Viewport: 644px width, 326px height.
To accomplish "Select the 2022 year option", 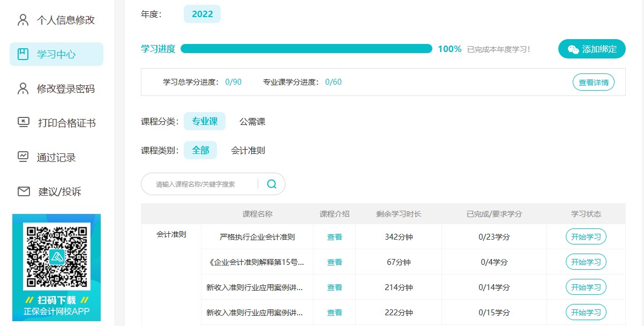I will click(202, 14).
